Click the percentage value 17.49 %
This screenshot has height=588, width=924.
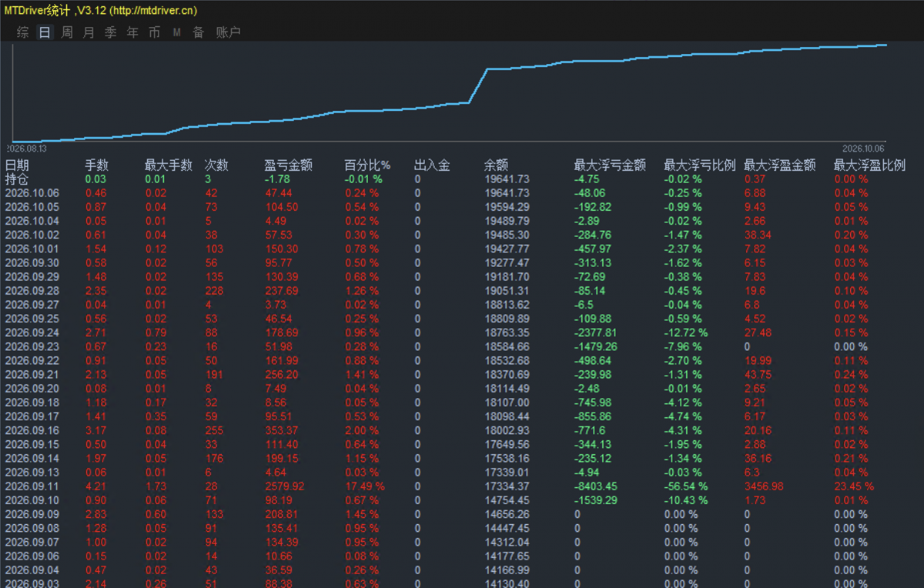point(365,486)
